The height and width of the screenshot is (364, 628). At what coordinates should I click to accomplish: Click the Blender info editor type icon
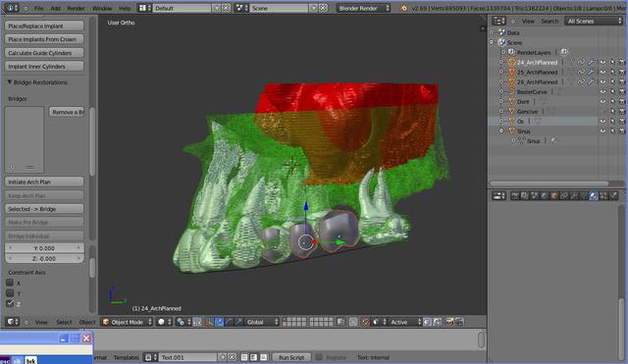point(11,8)
